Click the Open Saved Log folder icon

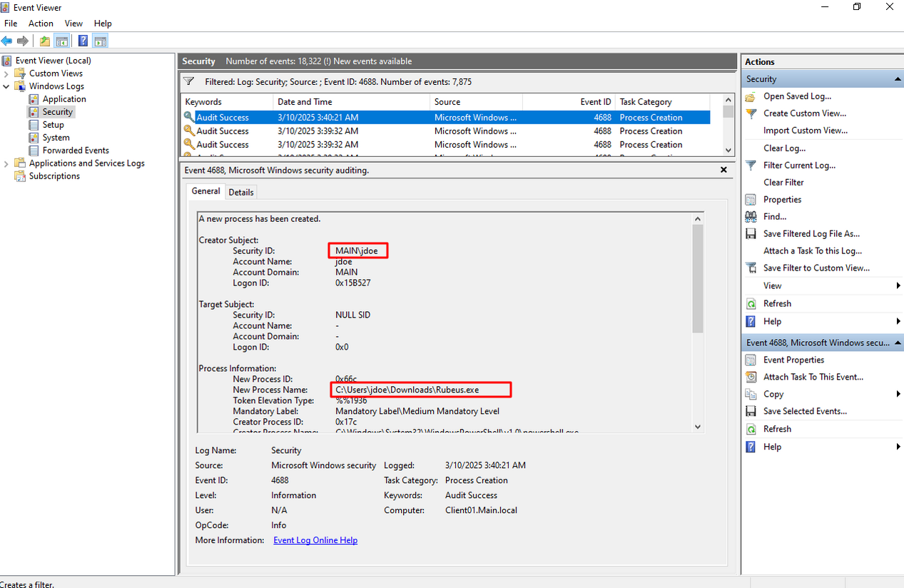coord(751,96)
